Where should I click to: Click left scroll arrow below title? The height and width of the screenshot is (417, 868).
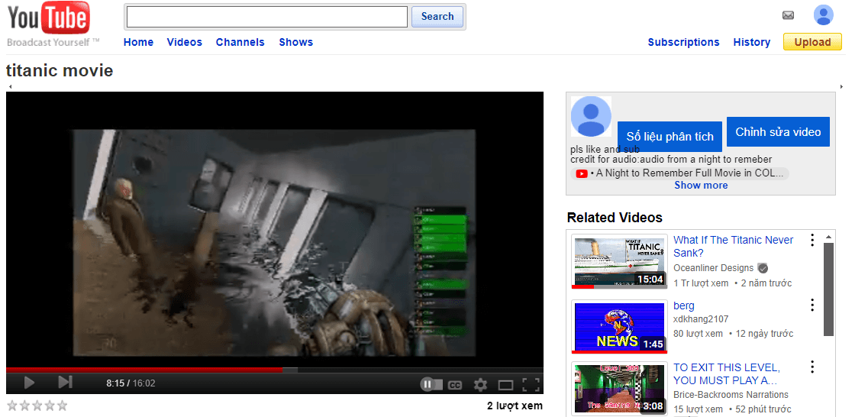(10, 87)
